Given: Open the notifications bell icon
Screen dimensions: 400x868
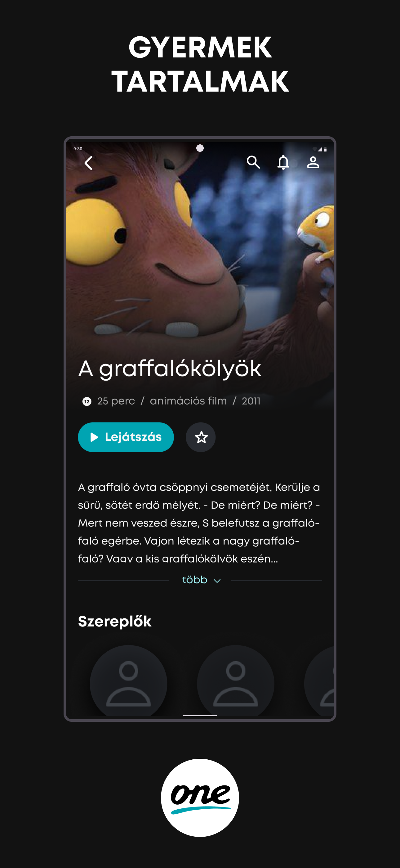Looking at the screenshot, I should 283,162.
